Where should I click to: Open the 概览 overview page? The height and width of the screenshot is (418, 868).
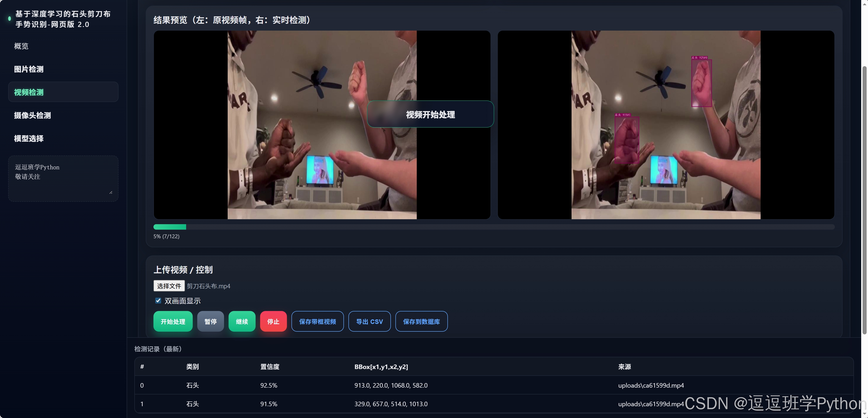[x=21, y=46]
